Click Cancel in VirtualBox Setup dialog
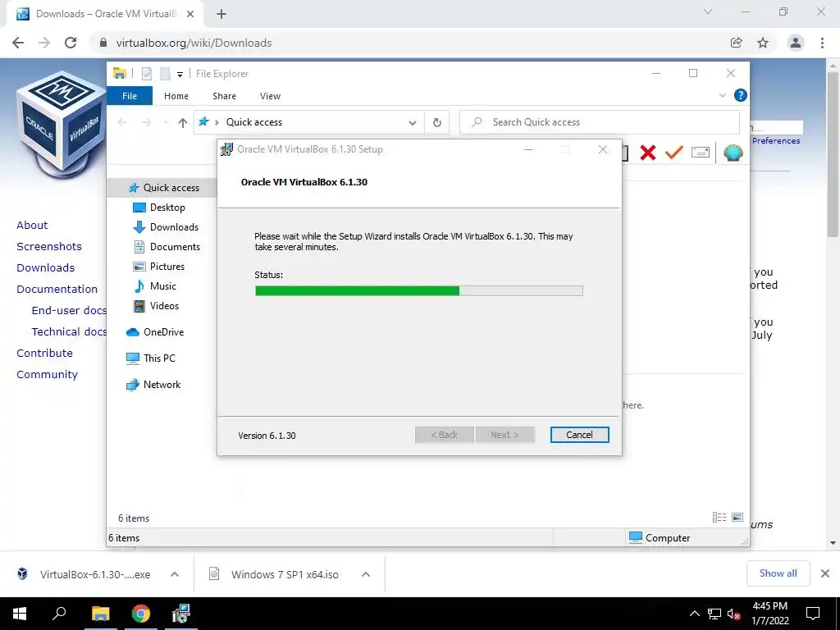Screen dimensions: 840x630 (579, 435)
